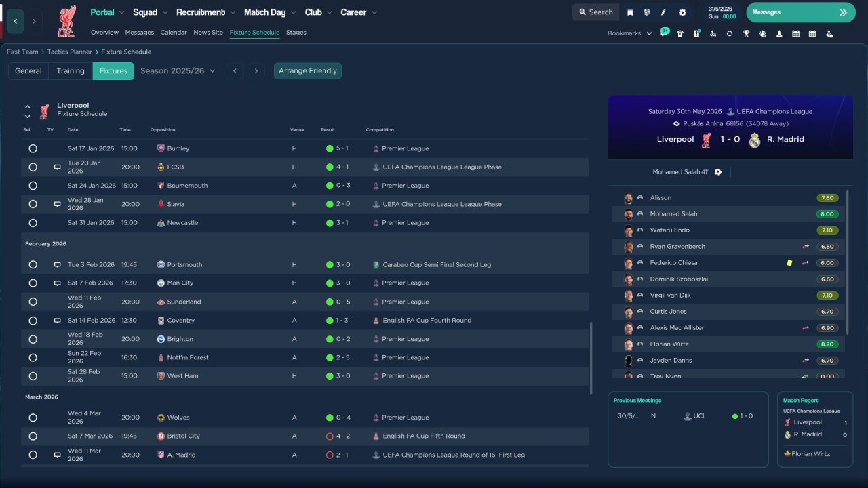Screen dimensions: 868x488
Task: Switch to the Calendar tab
Action: pyautogui.click(x=174, y=33)
